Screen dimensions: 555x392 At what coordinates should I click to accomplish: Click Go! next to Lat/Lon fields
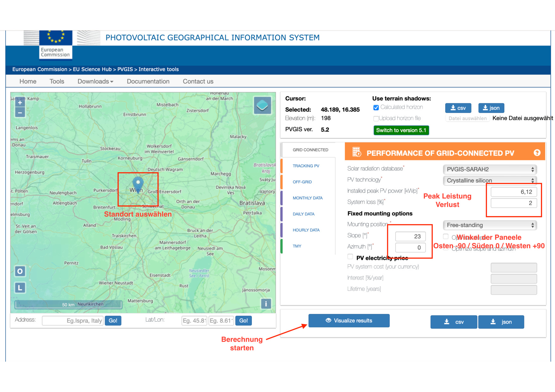click(x=244, y=321)
